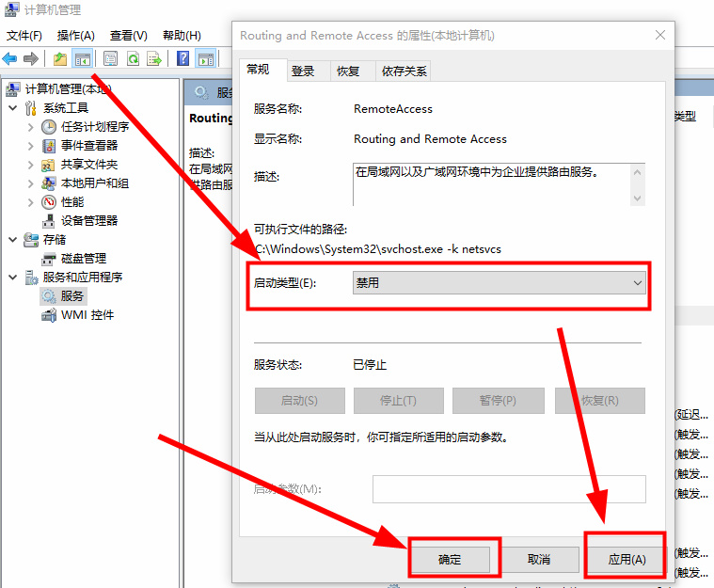The image size is (714, 588).
Task: Click the 应用(A) button
Action: coord(627,559)
